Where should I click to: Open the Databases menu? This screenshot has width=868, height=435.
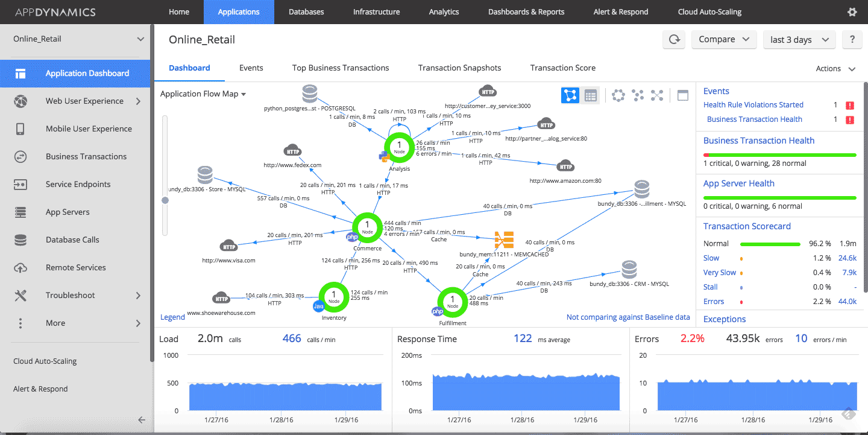[306, 12]
